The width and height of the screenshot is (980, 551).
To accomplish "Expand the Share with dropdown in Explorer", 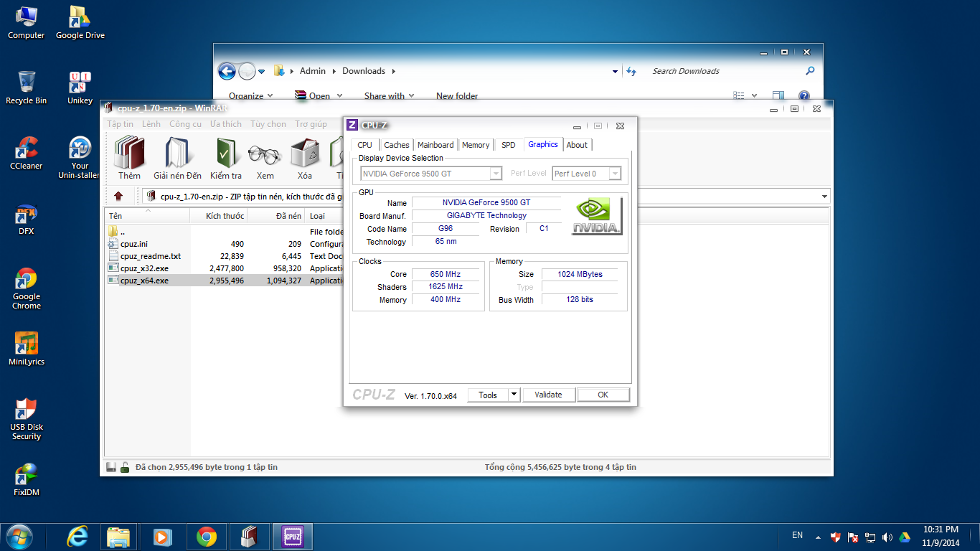I will click(x=390, y=96).
